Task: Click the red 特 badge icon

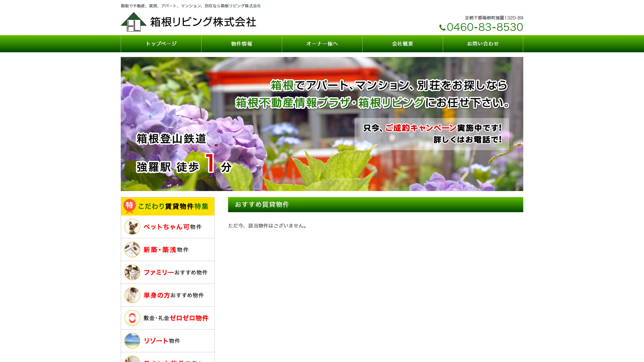Action: [x=129, y=206]
